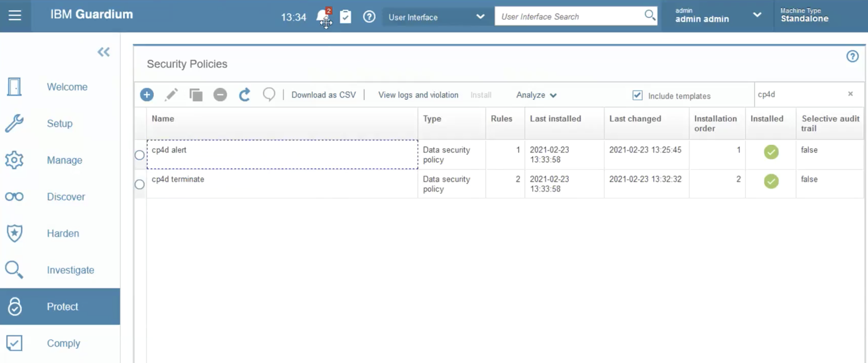This screenshot has height=363, width=868.
Task: Clear the cp4d filter text
Action: (851, 94)
